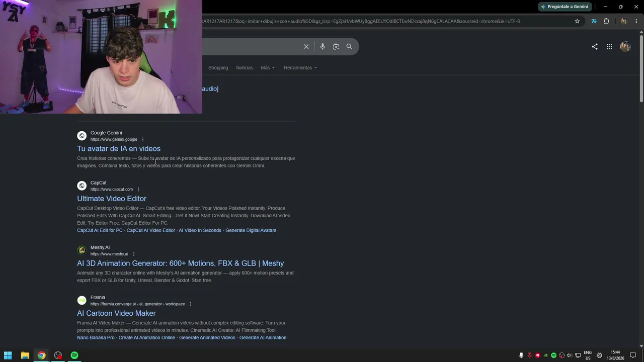Open the network tray icon
This screenshot has width=644, height=362.
(578, 355)
